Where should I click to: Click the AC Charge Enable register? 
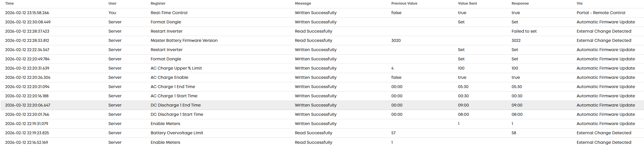coord(169,77)
